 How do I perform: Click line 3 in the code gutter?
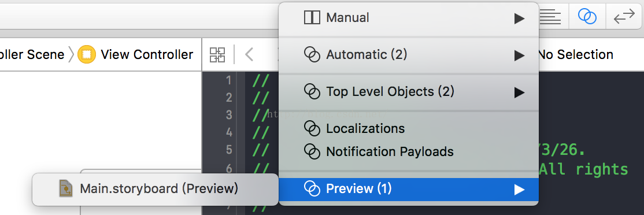click(x=229, y=115)
